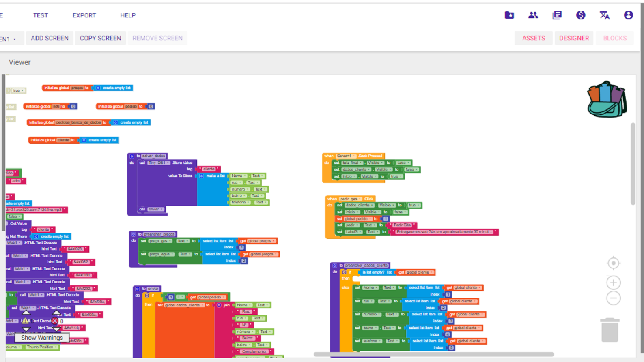Image resolution: width=644 pixels, height=362 pixels.
Task: Switch to the DESIGNER view
Action: [574, 38]
